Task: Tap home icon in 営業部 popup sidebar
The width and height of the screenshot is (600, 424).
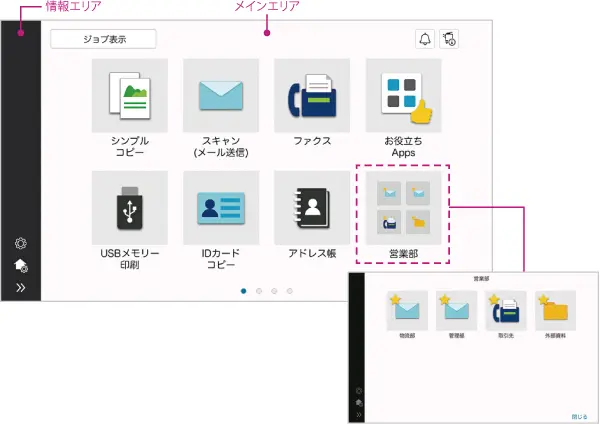Action: tap(359, 403)
